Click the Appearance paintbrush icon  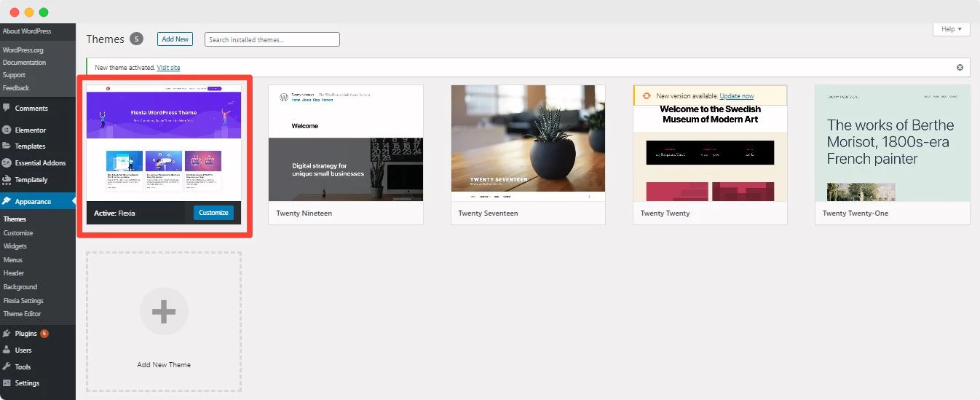click(x=7, y=202)
